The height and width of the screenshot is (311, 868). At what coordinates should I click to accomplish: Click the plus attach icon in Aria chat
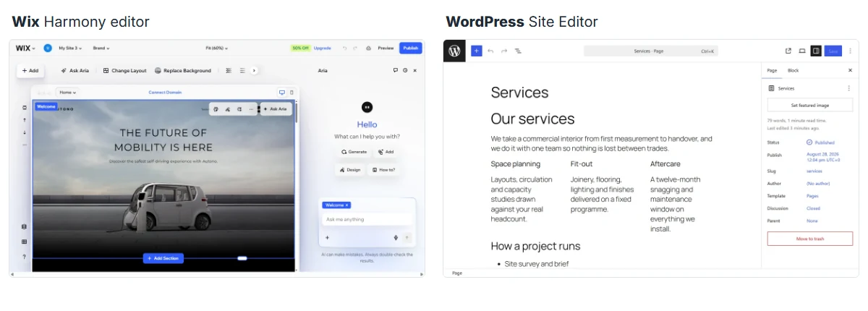[x=327, y=237]
